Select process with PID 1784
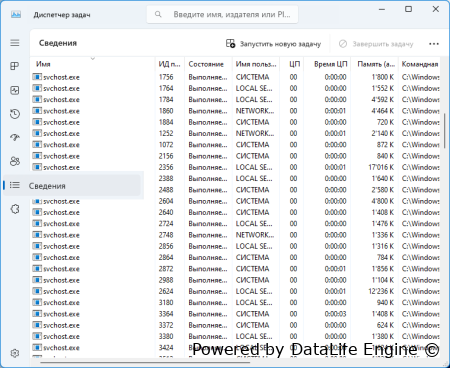The width and height of the screenshot is (450, 368). (x=235, y=99)
